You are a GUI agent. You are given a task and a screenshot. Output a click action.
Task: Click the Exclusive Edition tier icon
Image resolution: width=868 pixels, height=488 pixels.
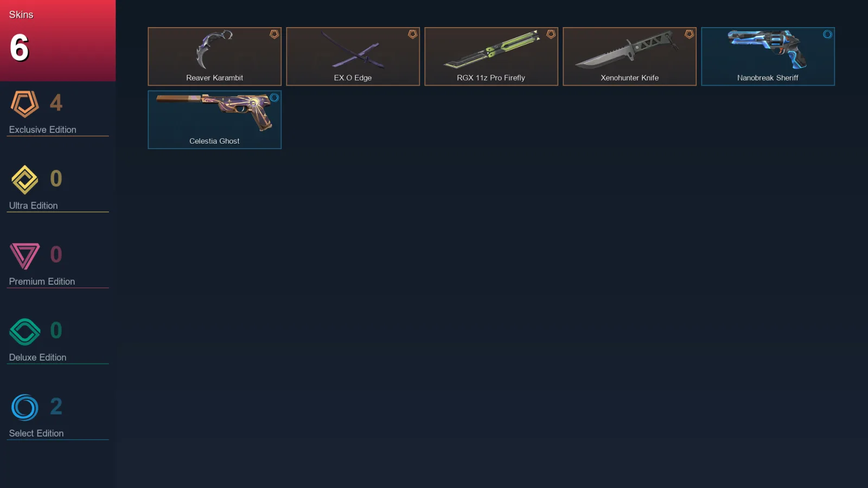[24, 104]
